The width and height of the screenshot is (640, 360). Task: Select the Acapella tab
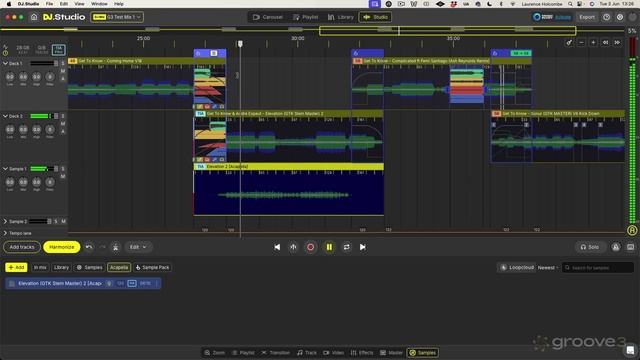119,267
